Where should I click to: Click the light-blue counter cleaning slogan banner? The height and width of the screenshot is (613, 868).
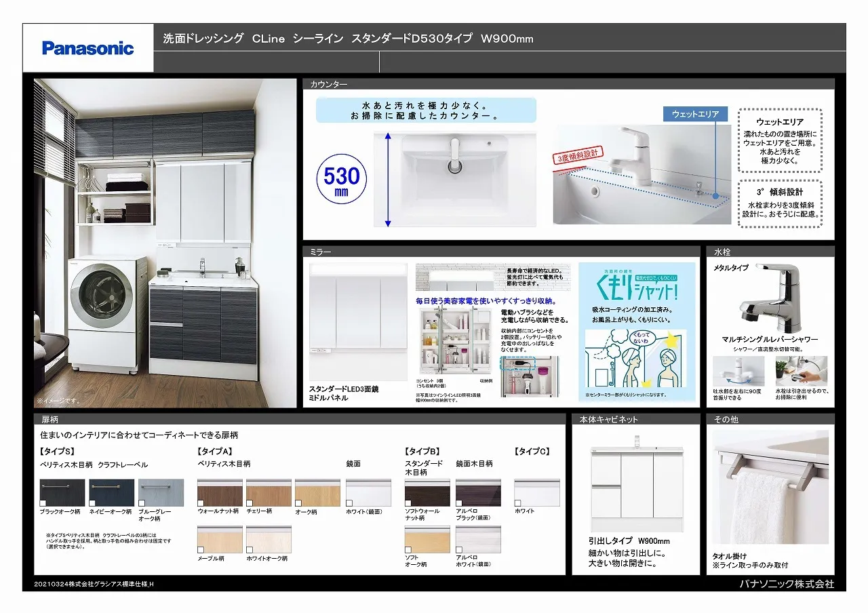click(x=426, y=110)
